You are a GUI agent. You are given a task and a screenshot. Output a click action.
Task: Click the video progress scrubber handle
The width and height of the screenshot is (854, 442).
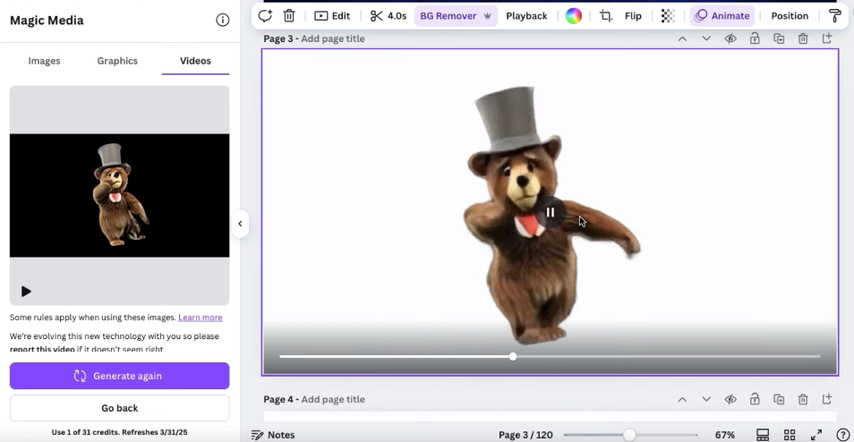(513, 357)
